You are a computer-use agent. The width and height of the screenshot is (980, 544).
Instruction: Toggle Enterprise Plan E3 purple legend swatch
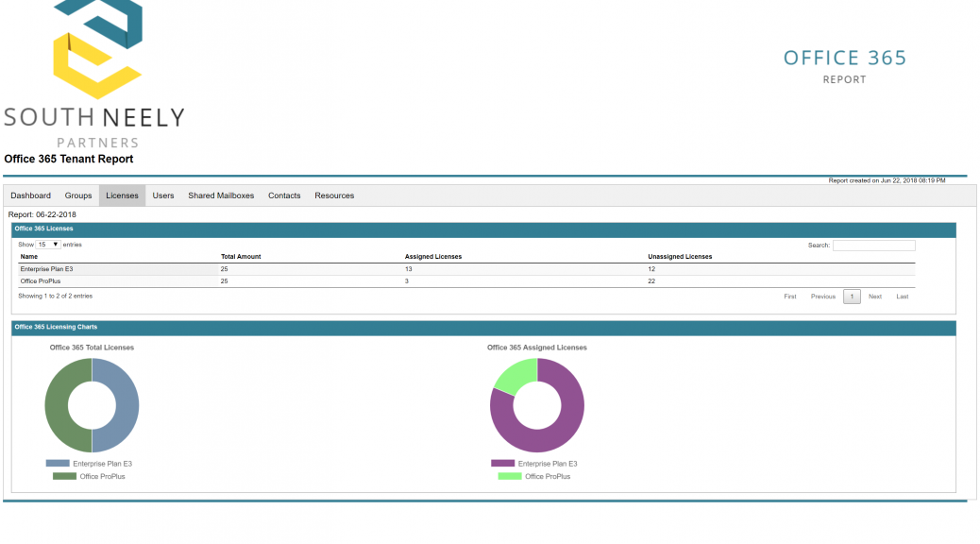click(502, 464)
